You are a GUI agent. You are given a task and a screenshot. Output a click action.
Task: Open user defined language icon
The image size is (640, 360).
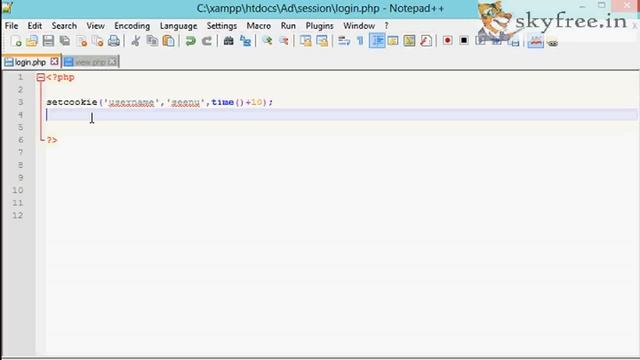393,41
